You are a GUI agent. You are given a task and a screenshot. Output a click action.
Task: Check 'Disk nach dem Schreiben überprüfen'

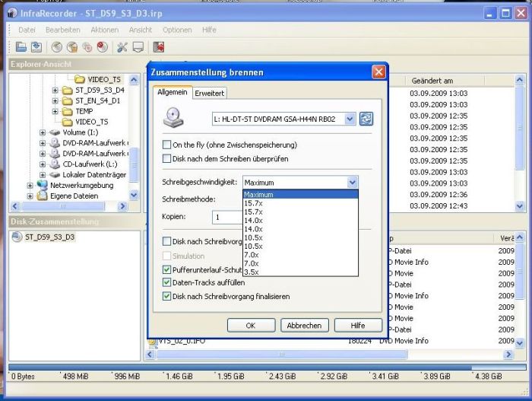pyautogui.click(x=167, y=158)
